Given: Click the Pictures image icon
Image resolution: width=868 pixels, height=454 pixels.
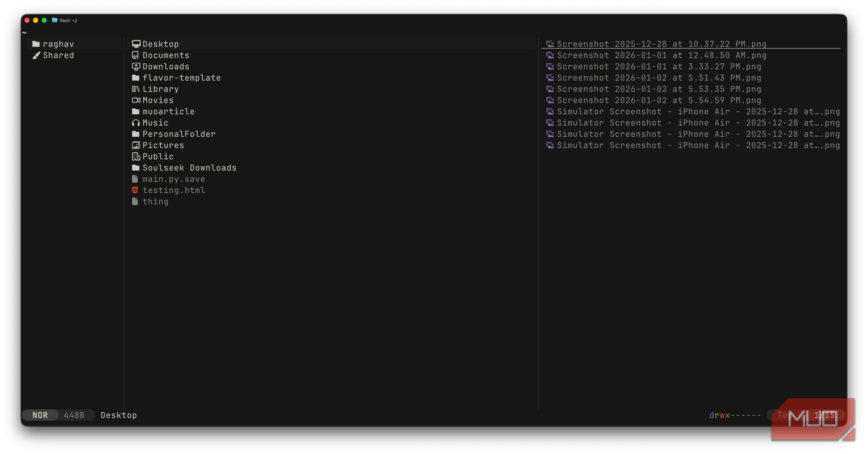Looking at the screenshot, I should [136, 145].
